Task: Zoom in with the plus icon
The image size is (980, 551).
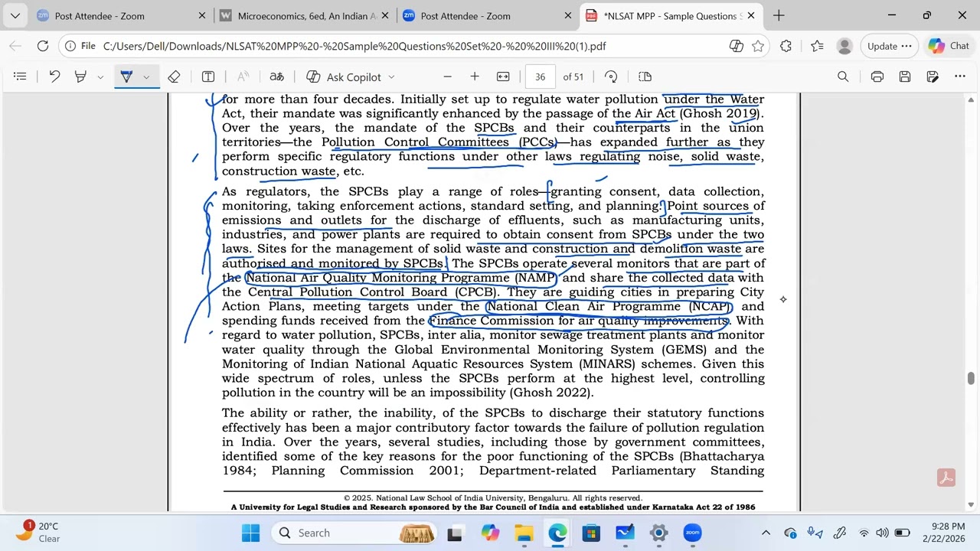Action: (475, 77)
